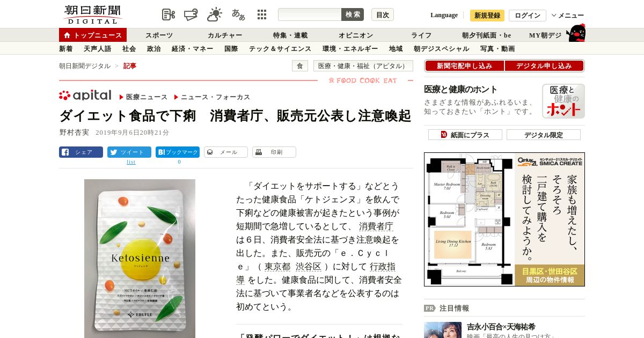
Task: Click the 朝日新聞デジタル breadcrumb link
Action: (x=85, y=66)
